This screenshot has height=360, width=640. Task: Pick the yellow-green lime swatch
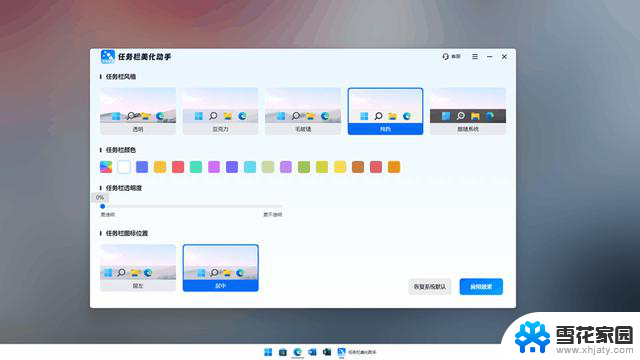322,167
